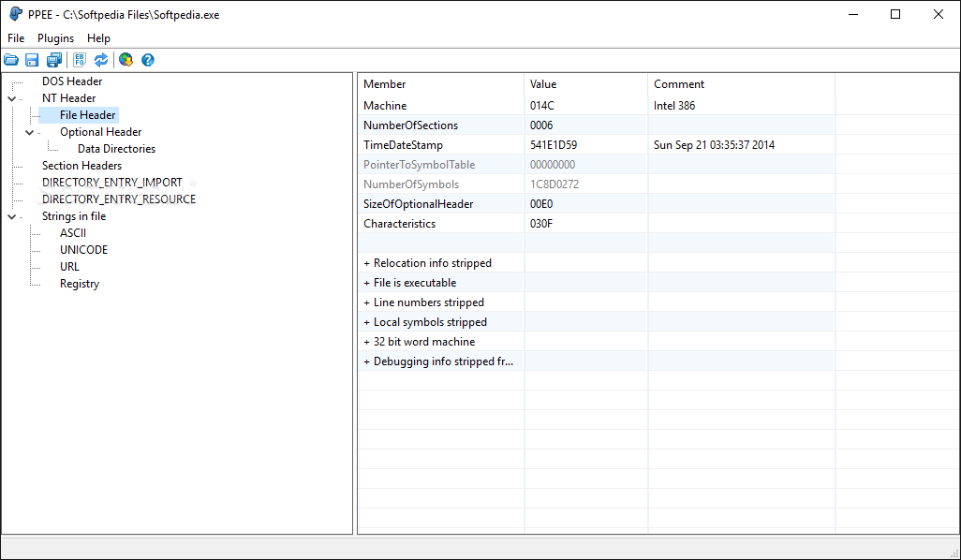Image resolution: width=961 pixels, height=560 pixels.
Task: Click the value 00E0
Action: (541, 204)
